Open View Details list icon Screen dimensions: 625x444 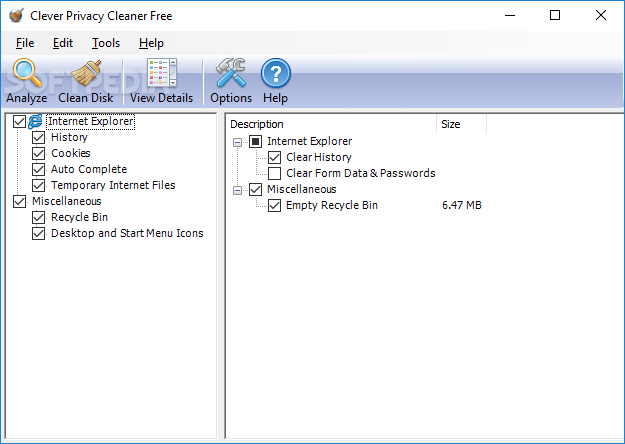click(x=161, y=73)
